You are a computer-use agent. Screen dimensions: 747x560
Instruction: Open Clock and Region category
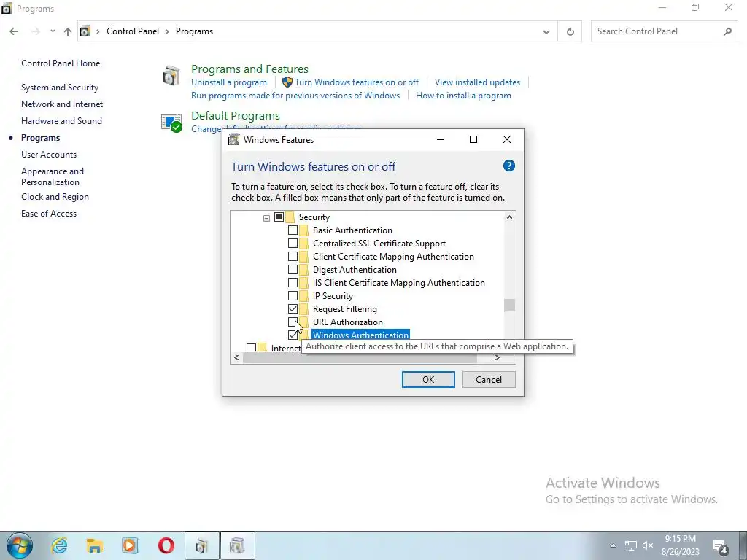pos(55,197)
